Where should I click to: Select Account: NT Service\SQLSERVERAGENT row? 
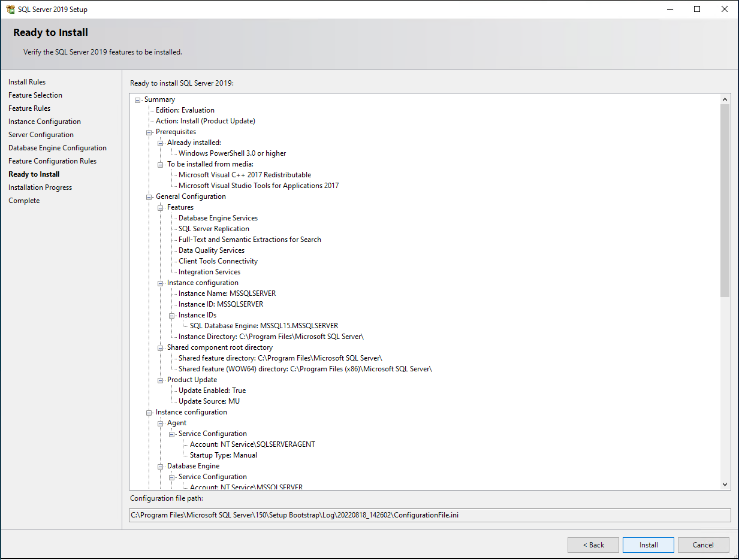(x=252, y=444)
